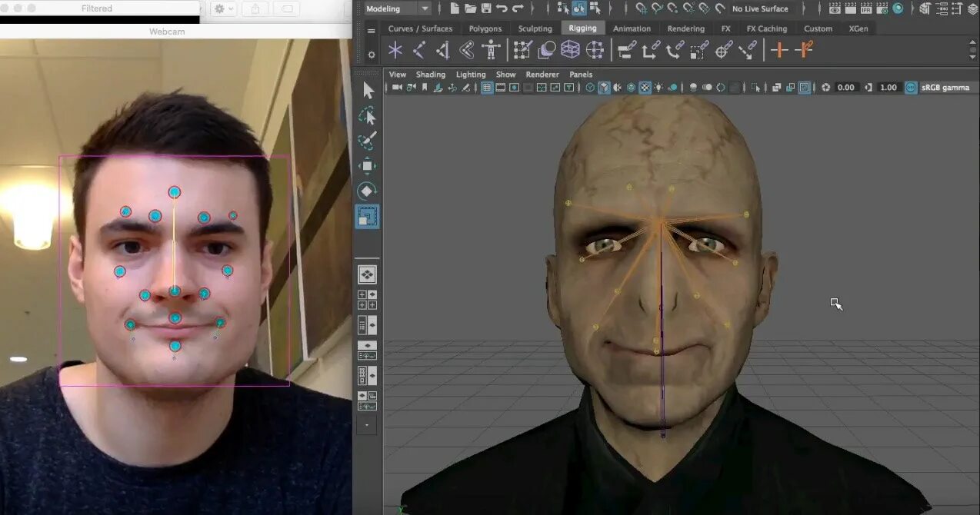Select the arrow Select tool in Maya toolbox
This screenshot has height=515, width=980.
(368, 91)
